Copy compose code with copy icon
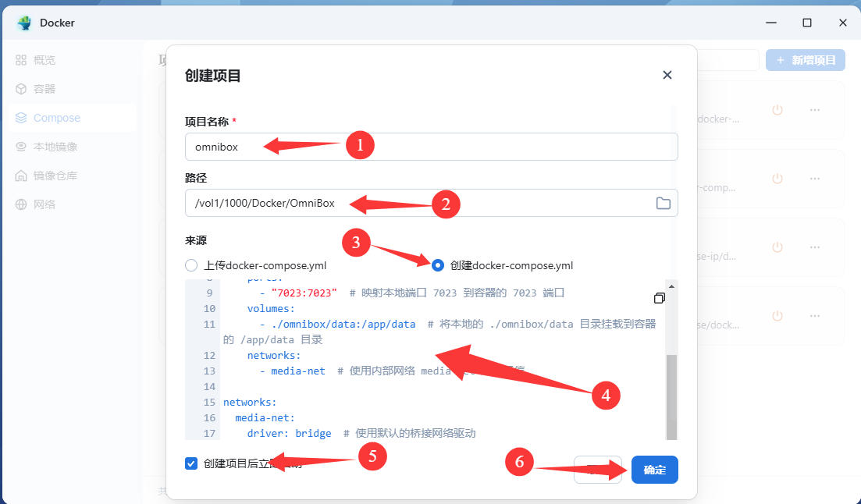 click(x=660, y=297)
